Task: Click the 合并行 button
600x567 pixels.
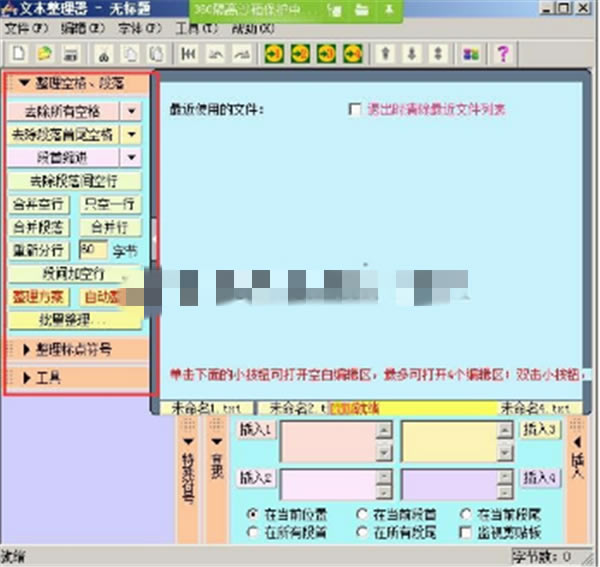Action: 110,227
